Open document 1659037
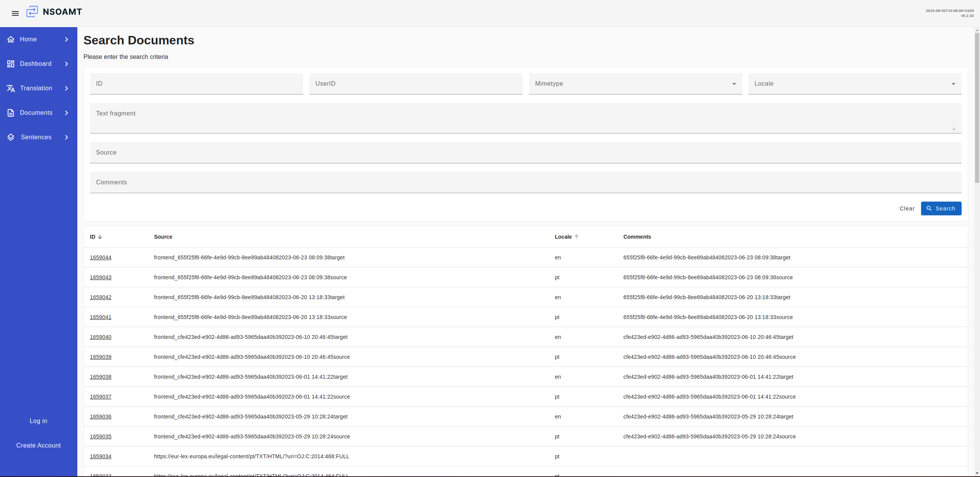The width and height of the screenshot is (980, 477). [x=101, y=397]
